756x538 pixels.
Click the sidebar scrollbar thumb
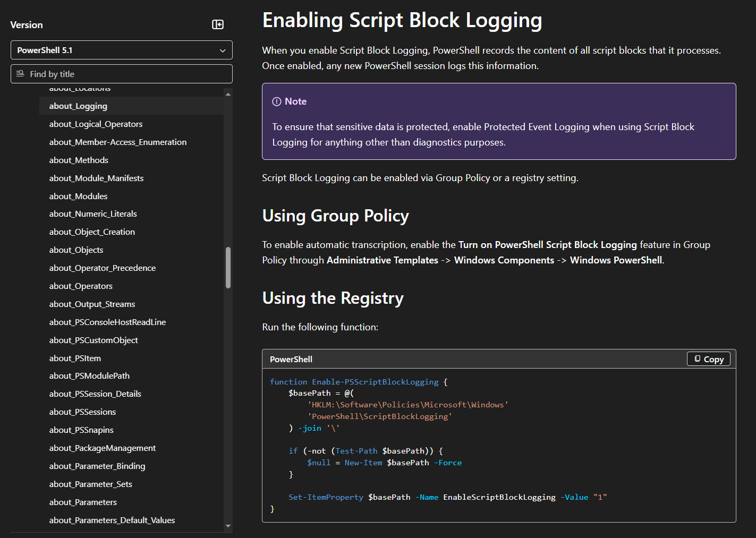(228, 268)
